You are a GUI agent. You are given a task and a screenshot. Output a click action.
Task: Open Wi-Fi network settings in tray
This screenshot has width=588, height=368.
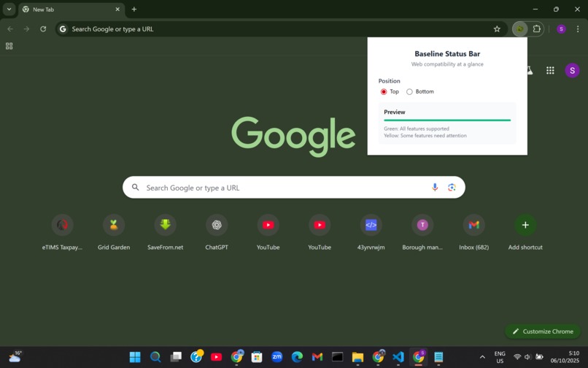coord(517,357)
